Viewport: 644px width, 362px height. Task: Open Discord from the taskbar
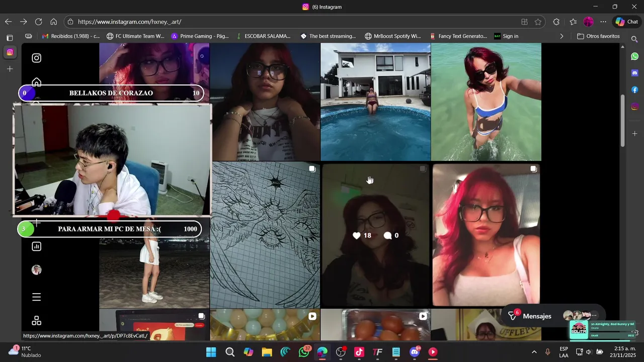point(415,352)
